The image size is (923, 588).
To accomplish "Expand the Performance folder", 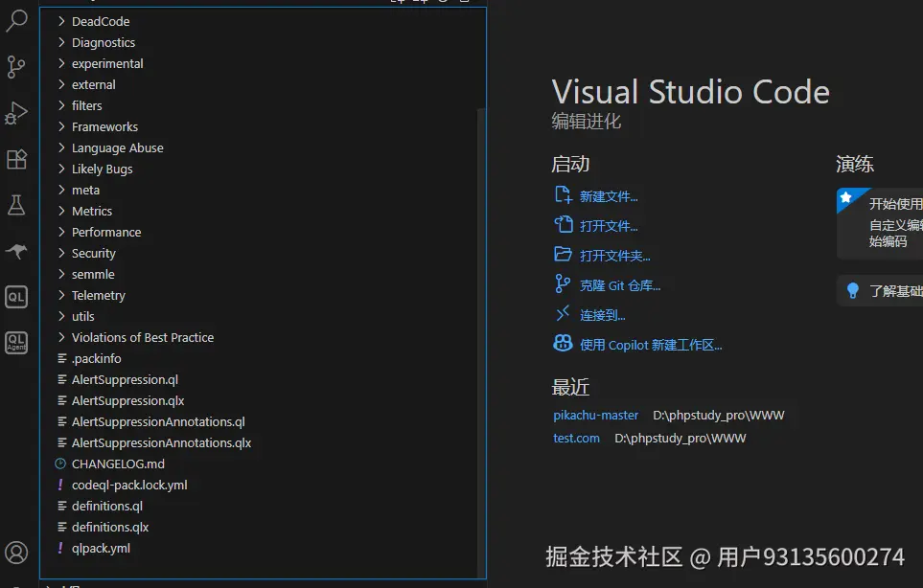I will (61, 233).
